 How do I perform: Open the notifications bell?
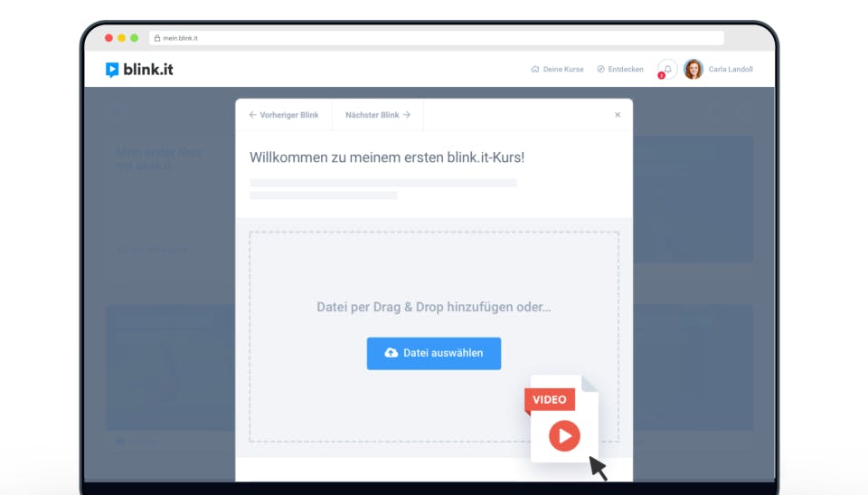point(667,70)
